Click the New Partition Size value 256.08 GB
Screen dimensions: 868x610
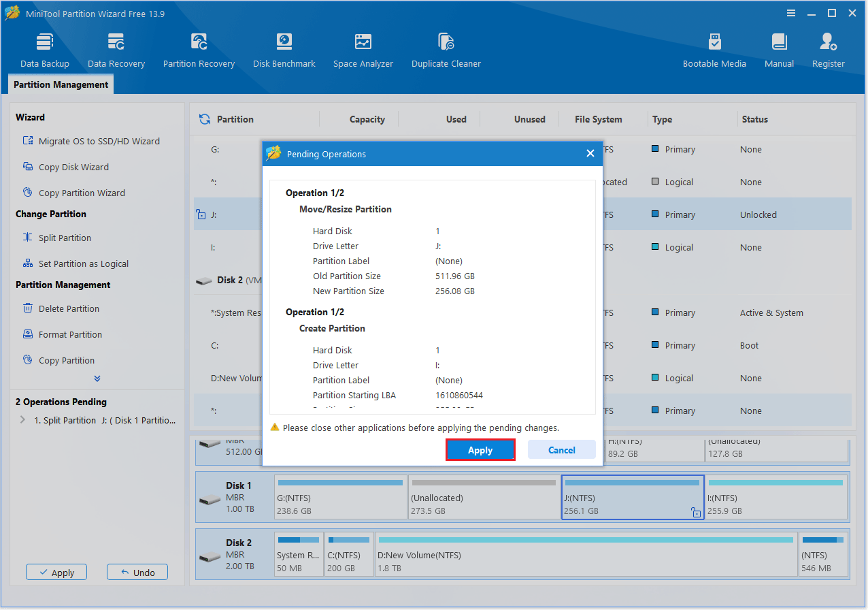[x=455, y=291]
